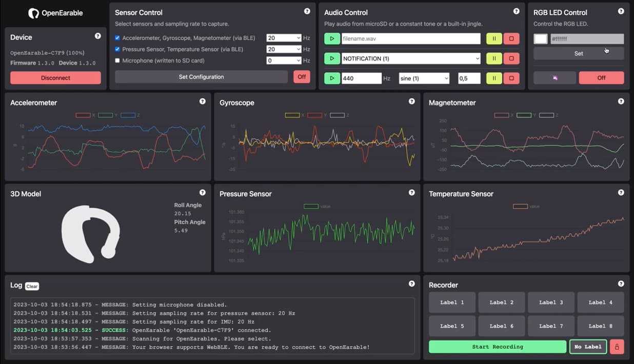Pause the NOTIFICATION jingle playback
The width and height of the screenshot is (634, 364).
pos(494,58)
